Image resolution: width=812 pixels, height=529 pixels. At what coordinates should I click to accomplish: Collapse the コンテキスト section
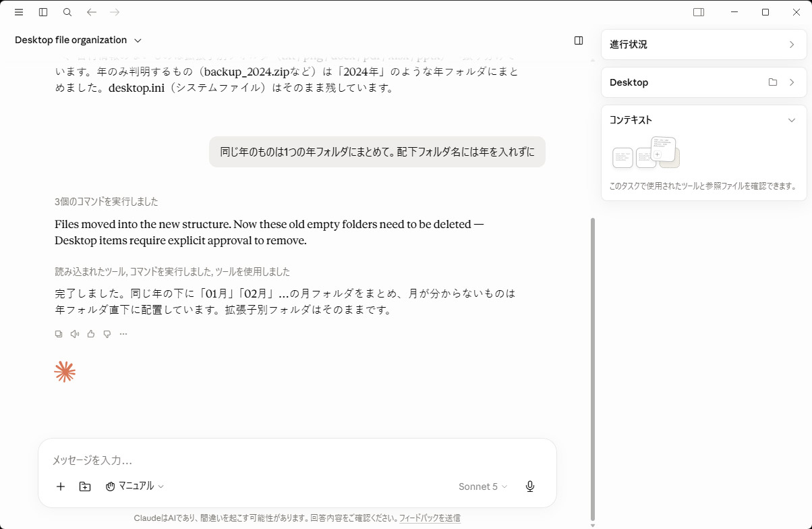tap(792, 120)
